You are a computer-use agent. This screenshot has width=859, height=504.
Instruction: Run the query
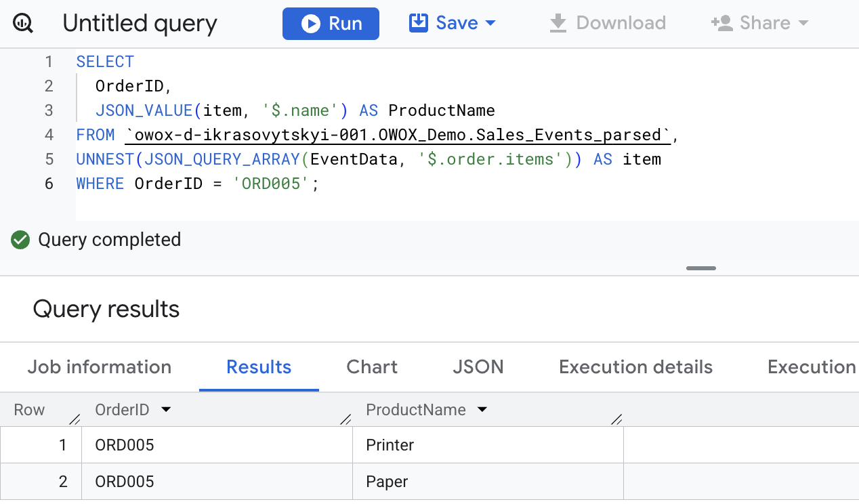click(331, 24)
